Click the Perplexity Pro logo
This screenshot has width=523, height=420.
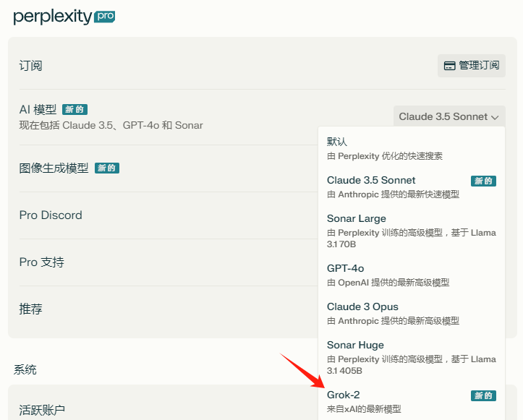click(64, 17)
